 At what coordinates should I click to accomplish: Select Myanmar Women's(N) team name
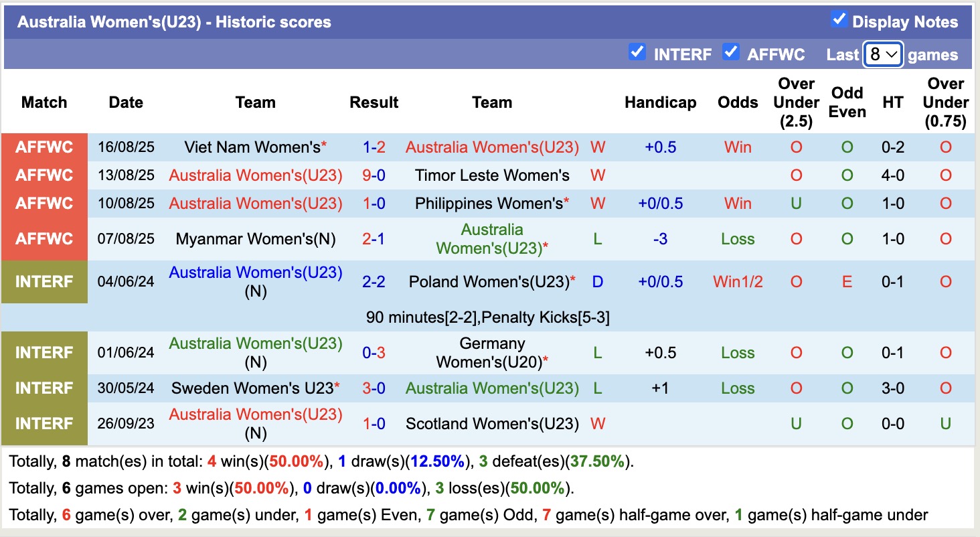tap(256, 239)
